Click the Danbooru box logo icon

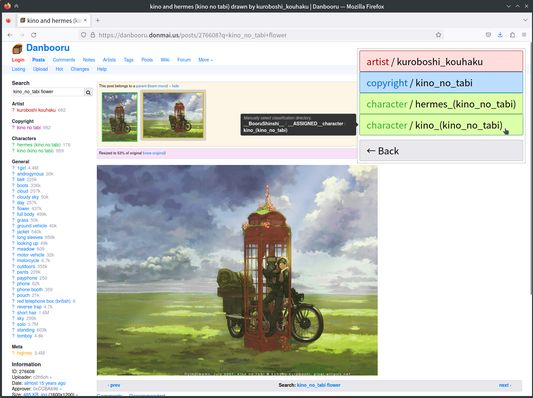point(17,49)
